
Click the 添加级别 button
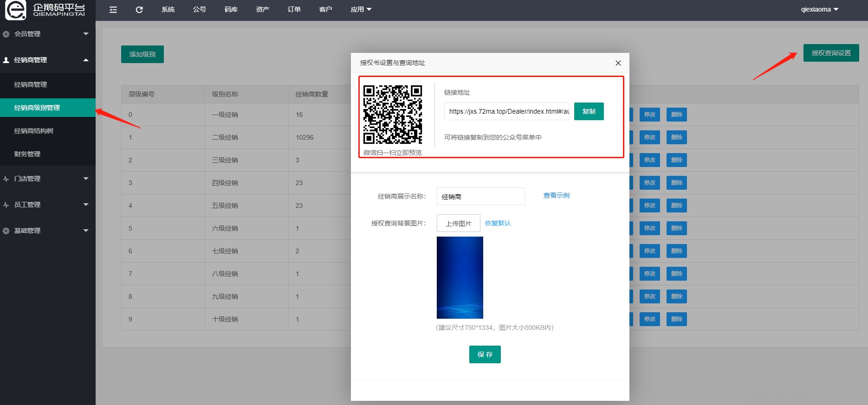tap(143, 54)
